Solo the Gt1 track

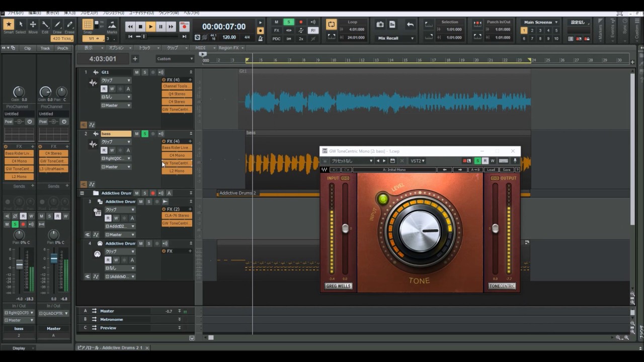(144, 72)
